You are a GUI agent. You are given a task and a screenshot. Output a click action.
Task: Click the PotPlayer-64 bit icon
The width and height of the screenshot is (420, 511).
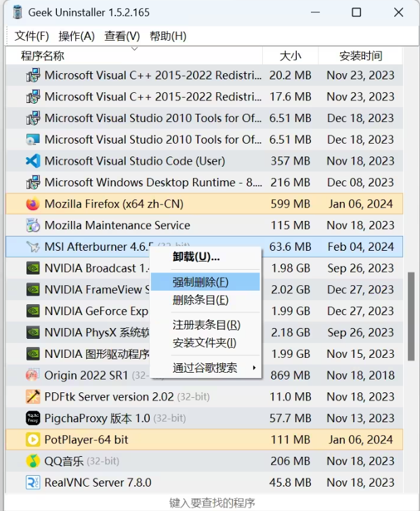(x=33, y=440)
